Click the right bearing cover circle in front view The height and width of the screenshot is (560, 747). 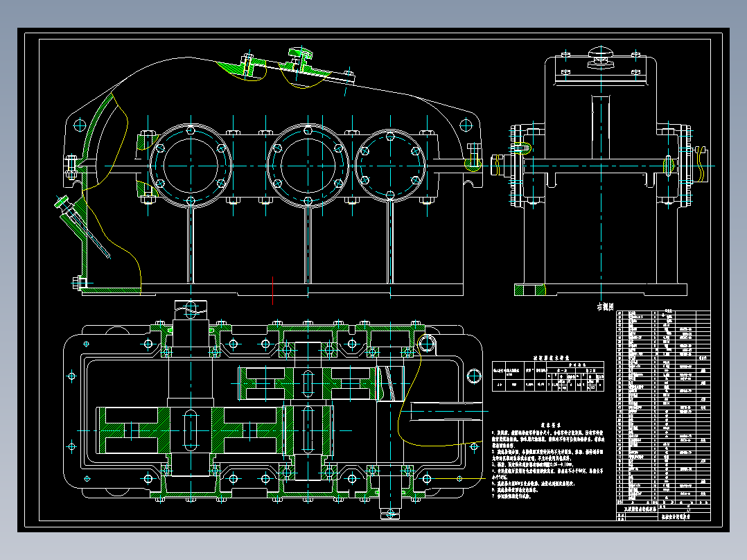tap(390, 166)
